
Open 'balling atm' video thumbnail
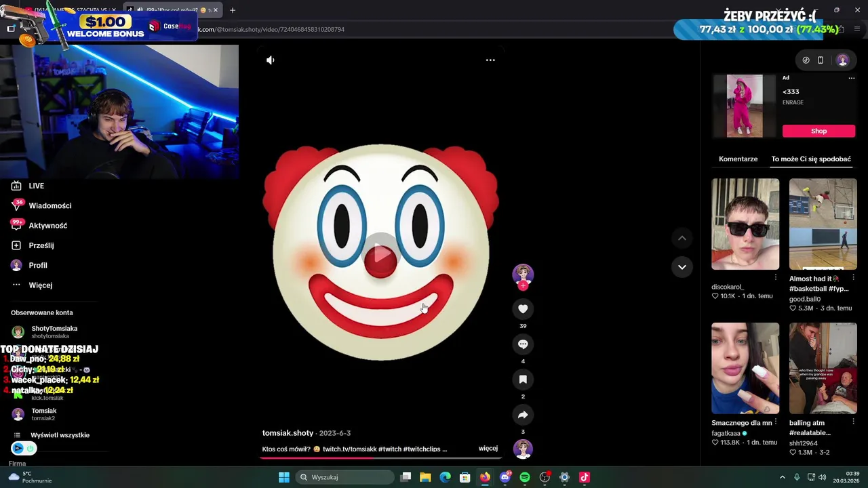[x=823, y=368]
